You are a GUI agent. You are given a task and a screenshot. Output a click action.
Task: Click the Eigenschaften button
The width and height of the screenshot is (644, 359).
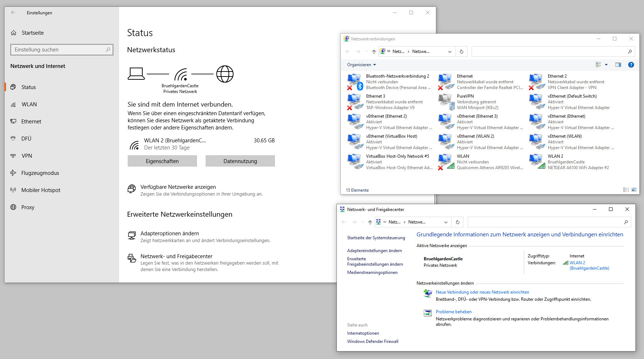[162, 161]
